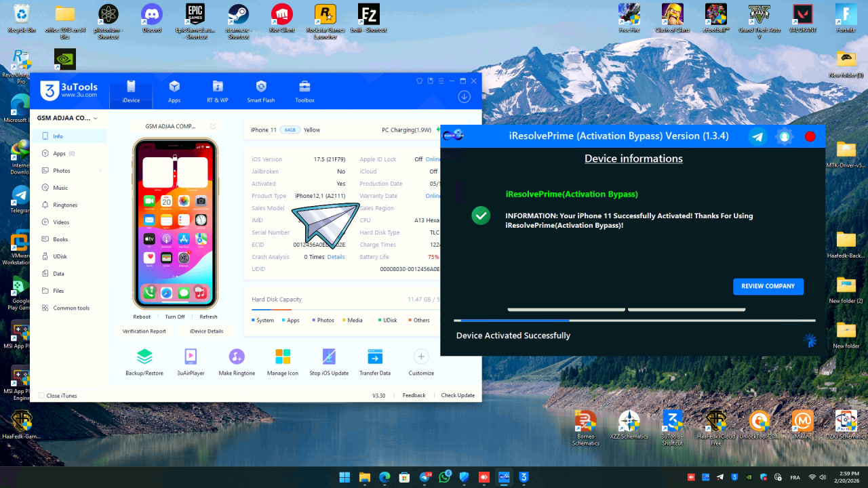Image resolution: width=868 pixels, height=488 pixels.
Task: Select Ringtones in the 3uTools sidebar
Action: point(70,205)
